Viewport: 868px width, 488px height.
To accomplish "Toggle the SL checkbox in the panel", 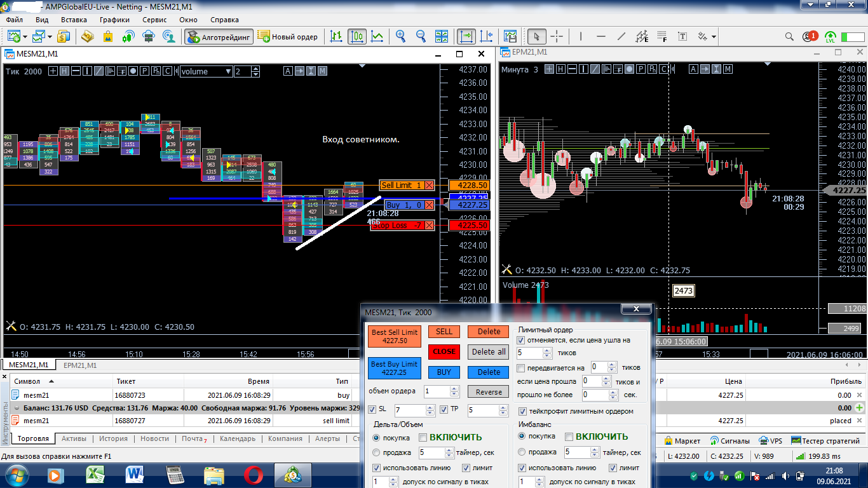I will pos(372,410).
